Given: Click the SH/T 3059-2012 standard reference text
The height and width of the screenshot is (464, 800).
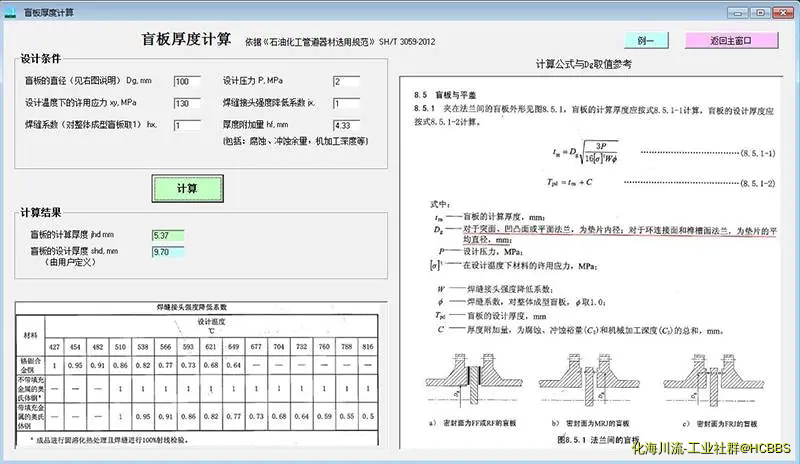Looking at the screenshot, I should 407,42.
